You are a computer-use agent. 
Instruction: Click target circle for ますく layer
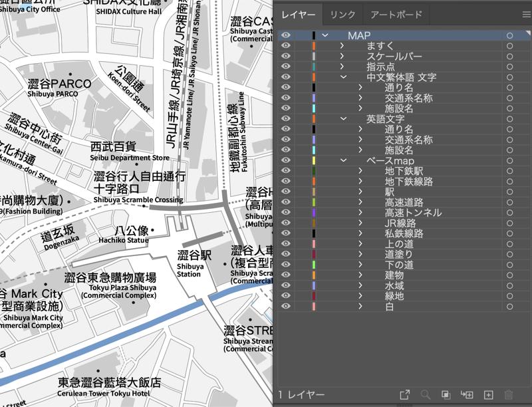pos(509,46)
